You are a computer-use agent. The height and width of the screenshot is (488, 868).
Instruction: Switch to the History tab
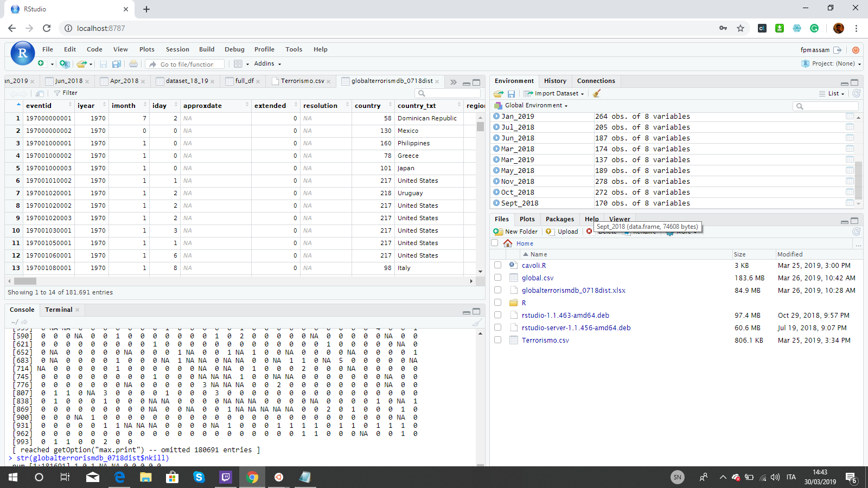(555, 81)
